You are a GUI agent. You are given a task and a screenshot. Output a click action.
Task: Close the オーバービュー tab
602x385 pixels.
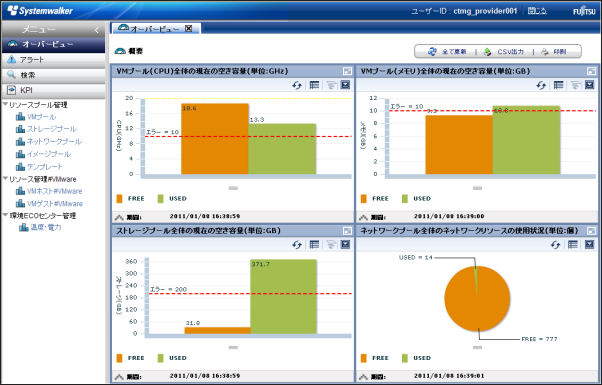coord(189,29)
